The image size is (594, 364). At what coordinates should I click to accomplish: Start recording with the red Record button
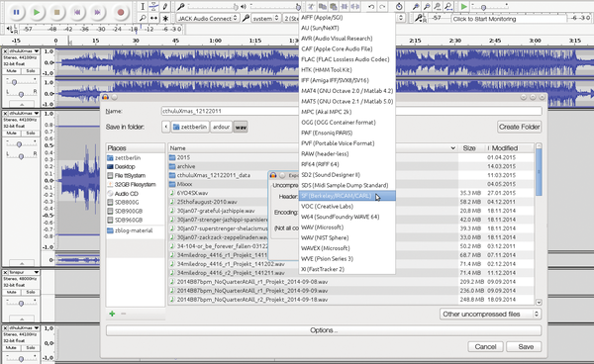point(121,12)
